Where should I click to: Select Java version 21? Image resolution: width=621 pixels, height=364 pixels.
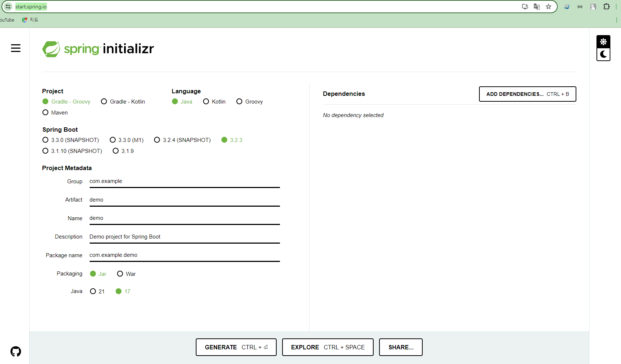click(97, 292)
